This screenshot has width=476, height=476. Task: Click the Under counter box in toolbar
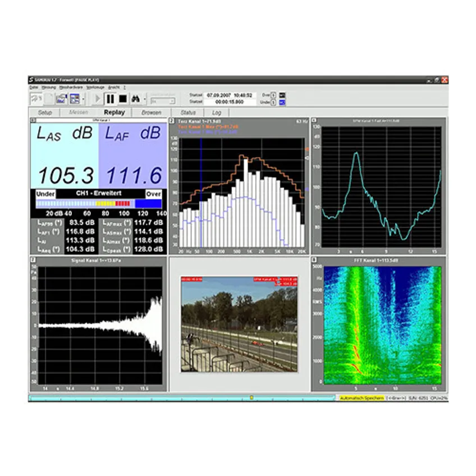(x=273, y=102)
